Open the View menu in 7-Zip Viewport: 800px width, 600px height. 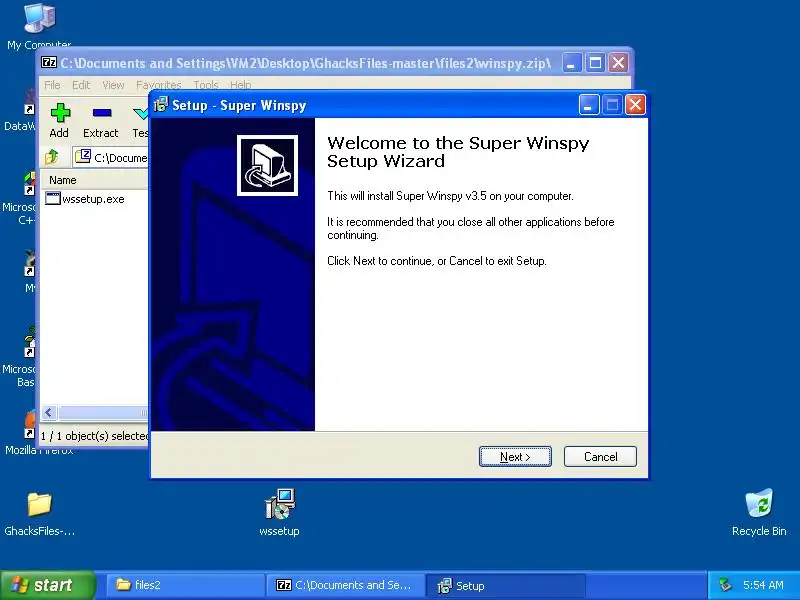coord(113,85)
